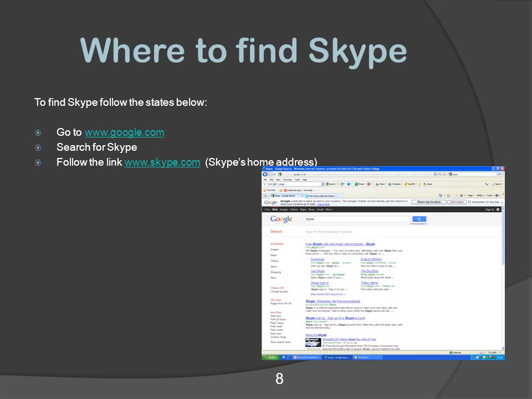Open the www.skype.com link on the slide

click(162, 162)
